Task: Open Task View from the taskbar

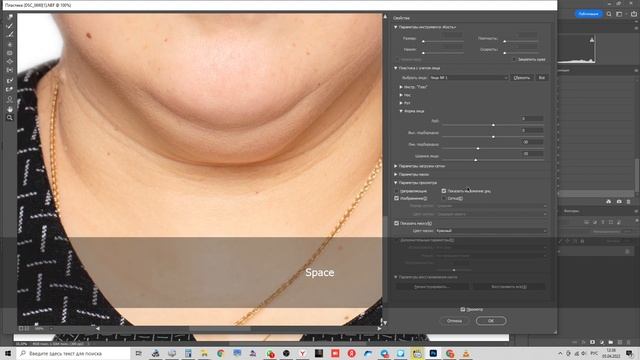Action: coord(138,353)
